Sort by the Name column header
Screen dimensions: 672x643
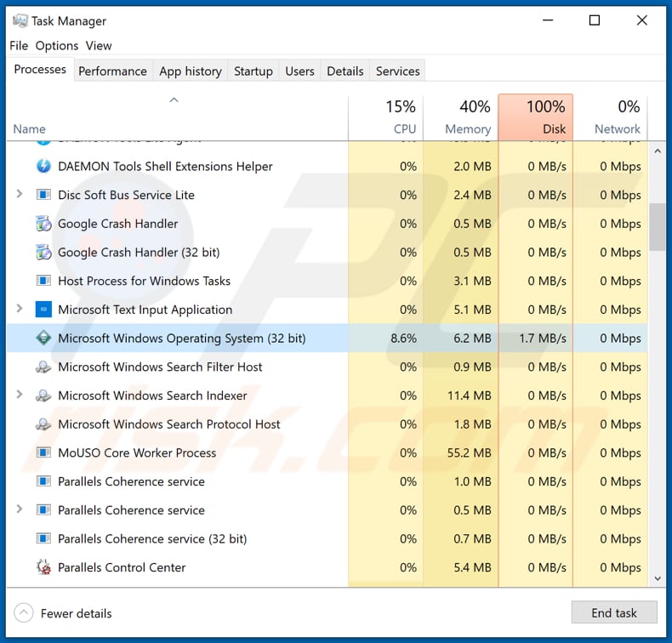[x=177, y=117]
